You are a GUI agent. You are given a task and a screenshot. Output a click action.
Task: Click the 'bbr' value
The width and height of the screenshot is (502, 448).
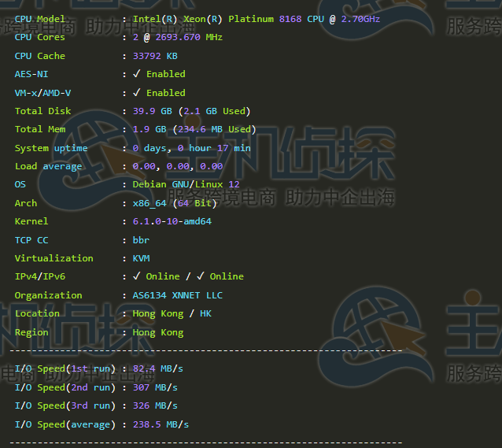click(x=141, y=240)
